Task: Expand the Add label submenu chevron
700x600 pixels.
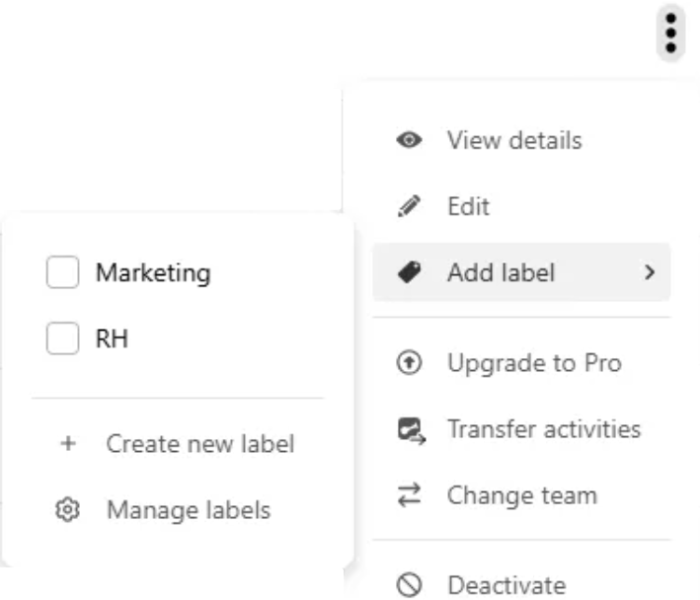Action: click(x=649, y=273)
